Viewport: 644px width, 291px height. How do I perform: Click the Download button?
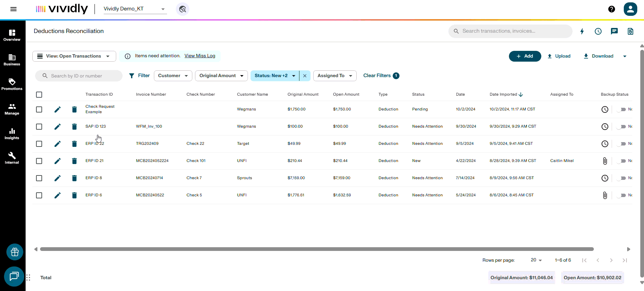pyautogui.click(x=599, y=56)
